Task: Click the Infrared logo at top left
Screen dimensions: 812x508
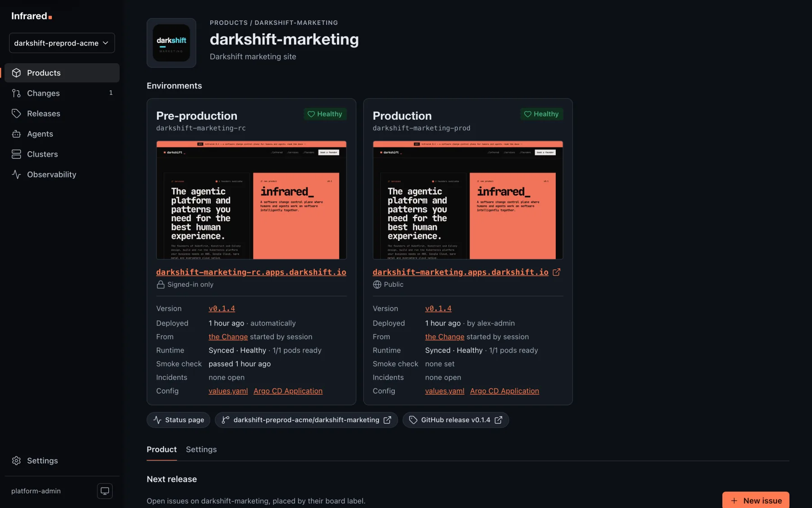Action: click(32, 16)
